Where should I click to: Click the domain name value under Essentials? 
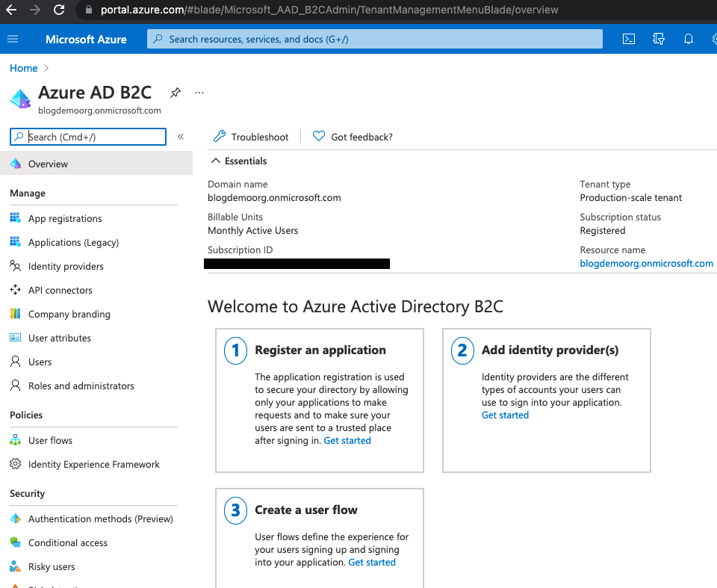coord(274,198)
